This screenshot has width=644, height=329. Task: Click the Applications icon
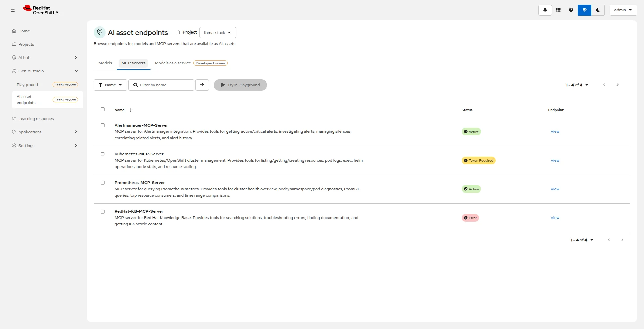point(14,132)
